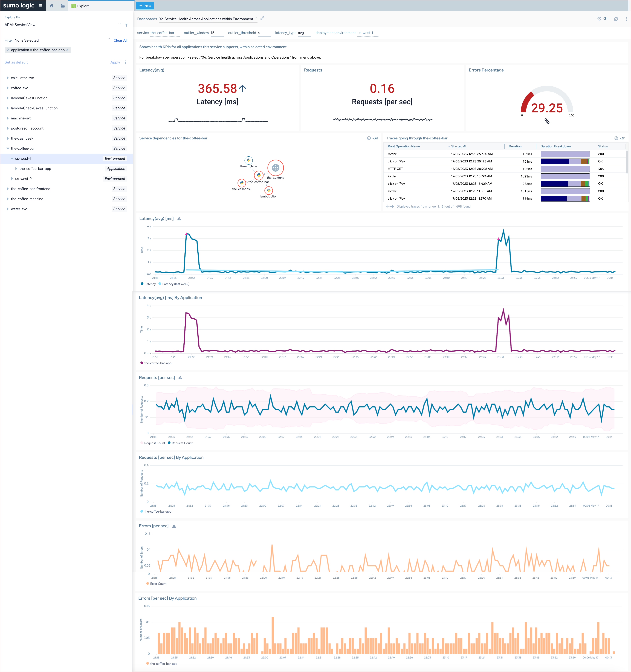The width and height of the screenshot is (631, 672).
Task: Click the Traces panel -3h clock icon
Action: coord(616,138)
